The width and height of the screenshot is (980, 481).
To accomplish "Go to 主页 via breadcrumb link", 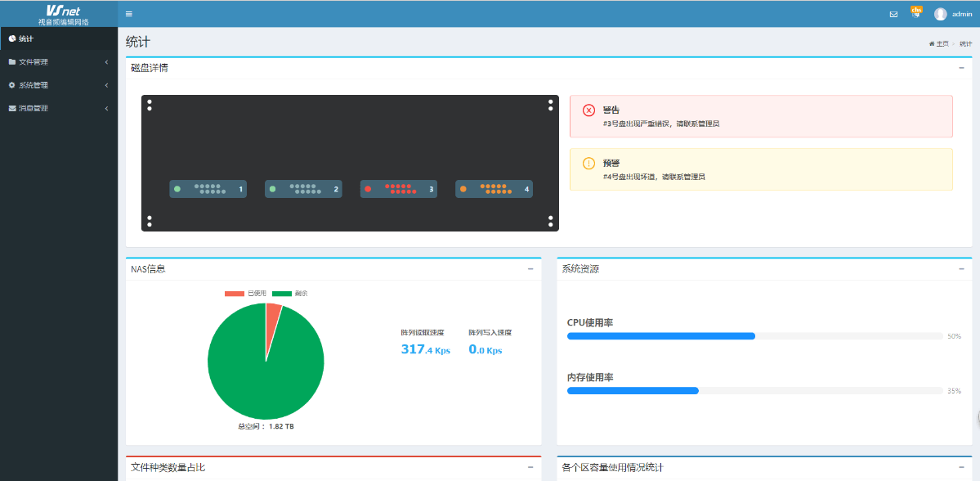I will point(941,43).
